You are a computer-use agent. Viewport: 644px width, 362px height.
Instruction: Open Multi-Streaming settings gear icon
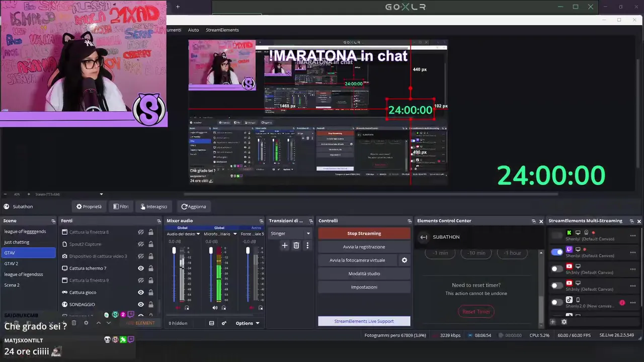[564, 322]
